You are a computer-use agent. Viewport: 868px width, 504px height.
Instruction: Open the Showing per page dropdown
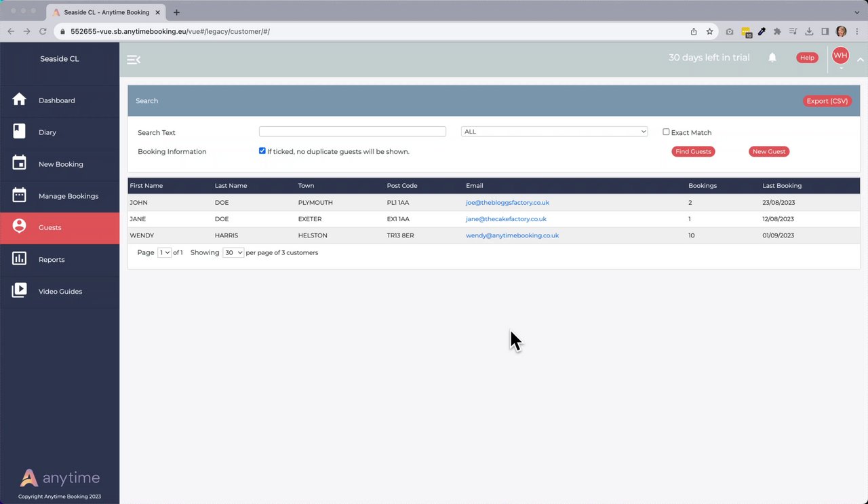[233, 252]
